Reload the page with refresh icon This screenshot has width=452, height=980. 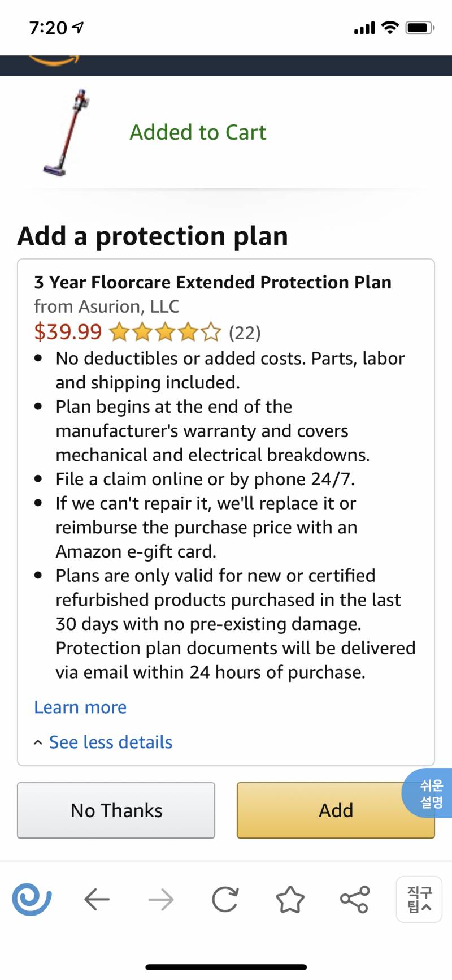[x=225, y=899]
